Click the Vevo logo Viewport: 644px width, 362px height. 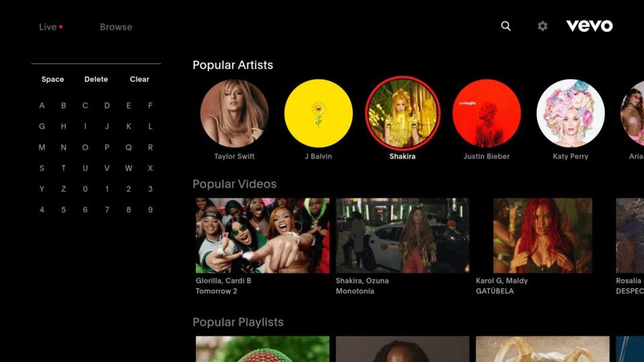tap(590, 26)
